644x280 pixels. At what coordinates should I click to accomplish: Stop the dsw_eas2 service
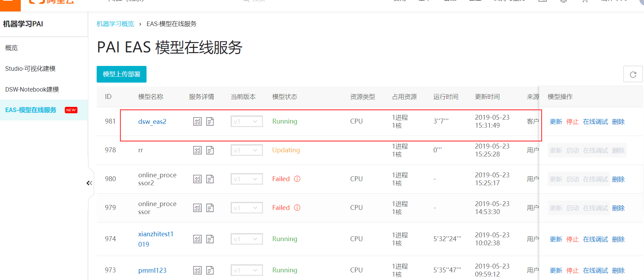(572, 122)
